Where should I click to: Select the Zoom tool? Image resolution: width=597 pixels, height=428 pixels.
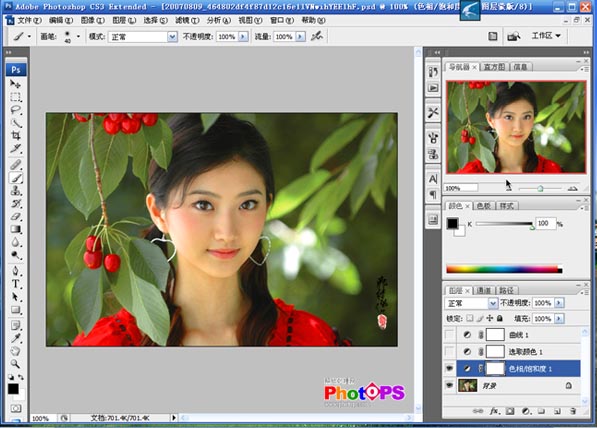[16, 364]
